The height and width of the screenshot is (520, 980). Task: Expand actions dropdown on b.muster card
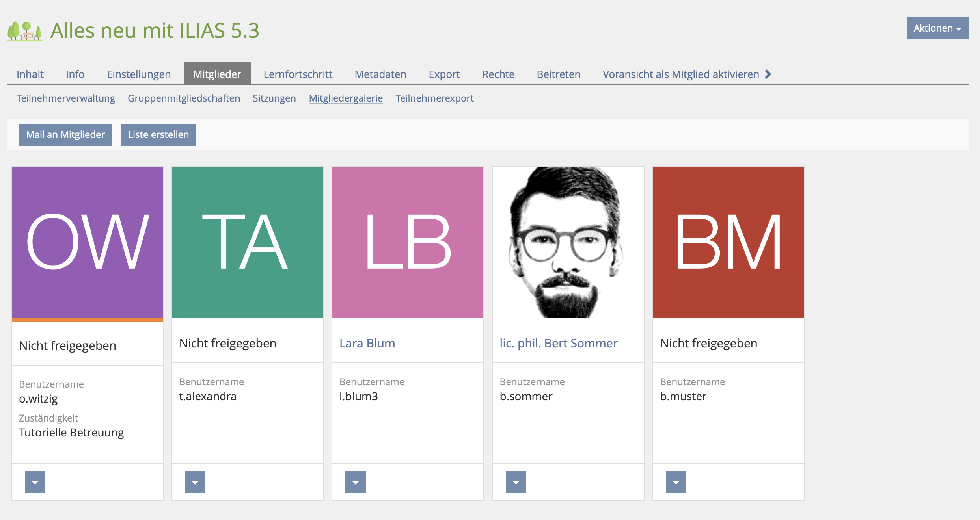pos(676,482)
